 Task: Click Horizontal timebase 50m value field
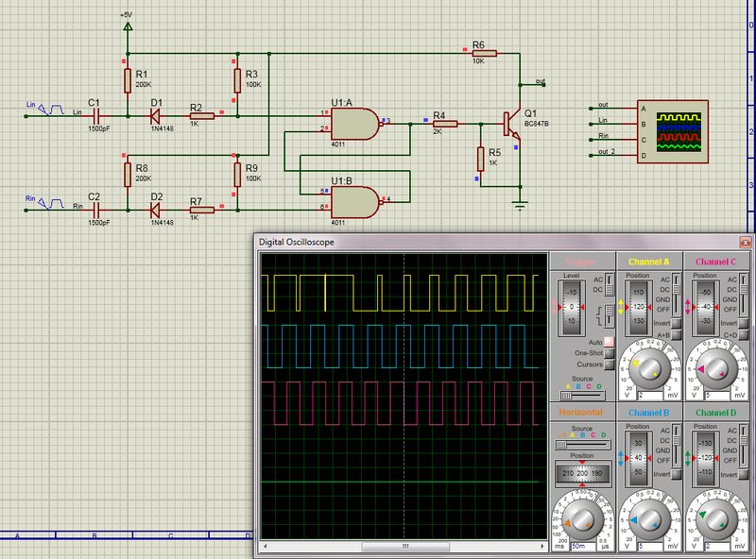[x=583, y=546]
